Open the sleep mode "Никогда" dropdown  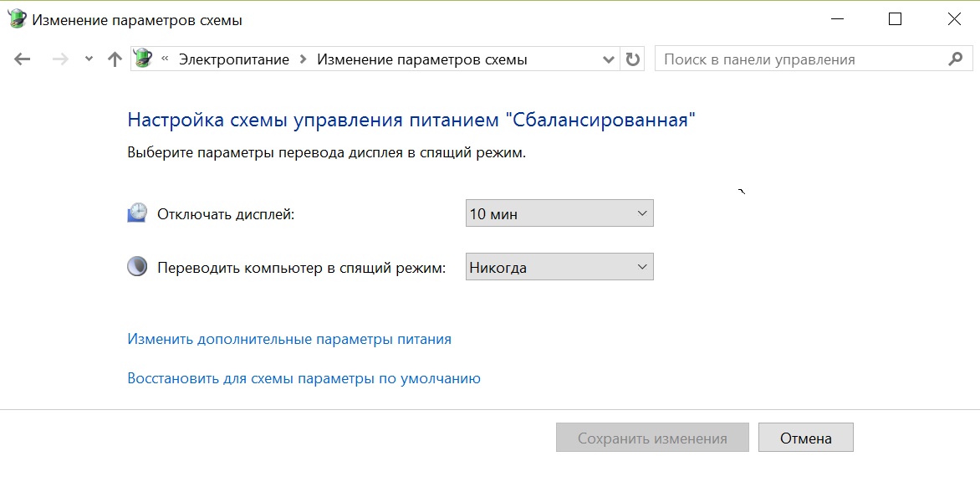click(x=559, y=268)
